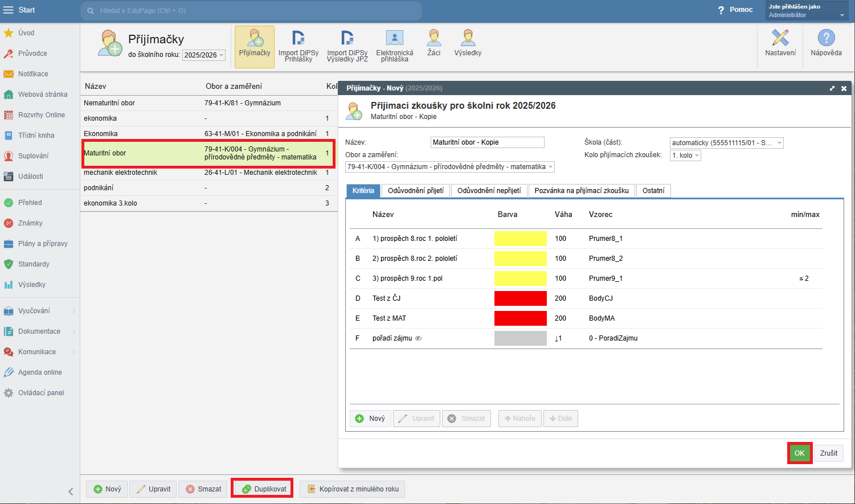This screenshot has width=855, height=504.
Task: Open Standardy shield icon
Action: (9, 264)
